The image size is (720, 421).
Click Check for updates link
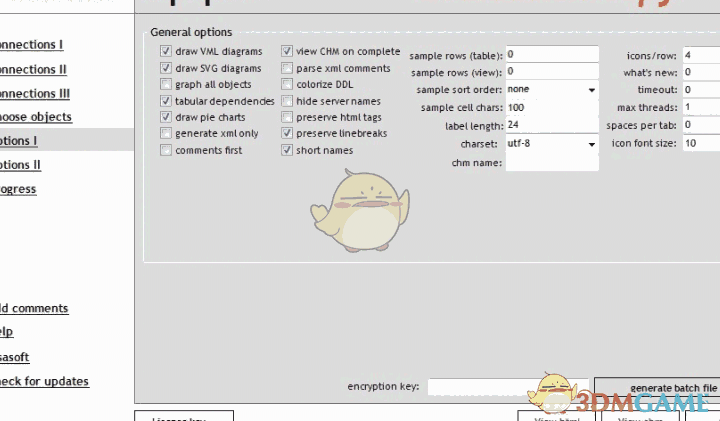[44, 381]
